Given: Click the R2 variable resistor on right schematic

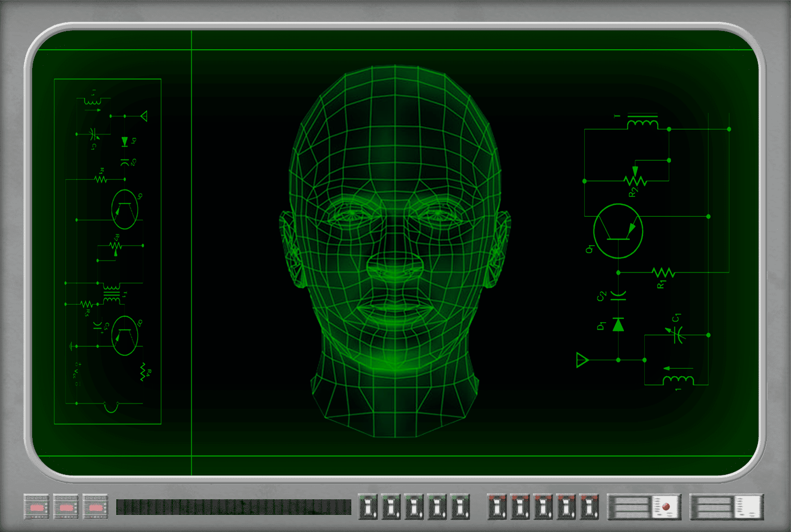Looking at the screenshot, I should [x=635, y=180].
